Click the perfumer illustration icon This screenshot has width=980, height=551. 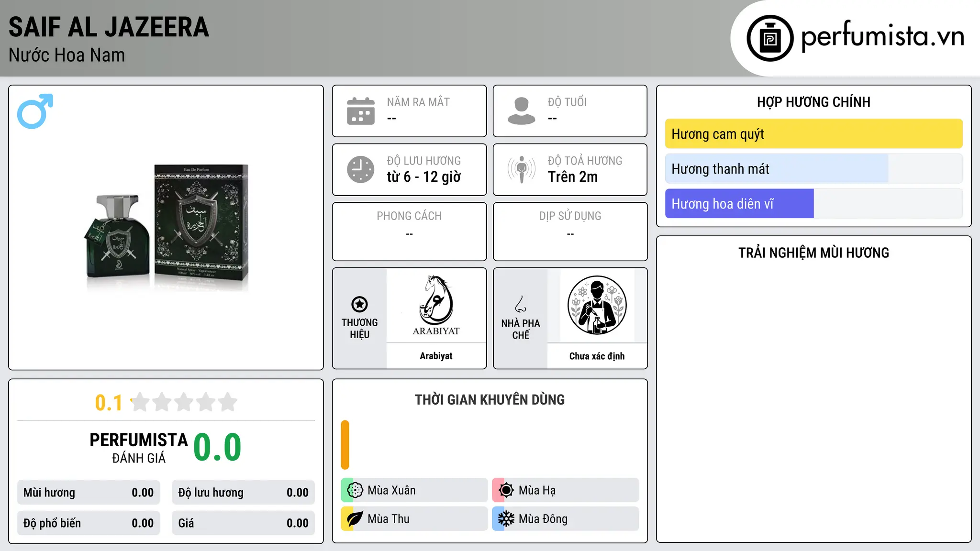[597, 305]
